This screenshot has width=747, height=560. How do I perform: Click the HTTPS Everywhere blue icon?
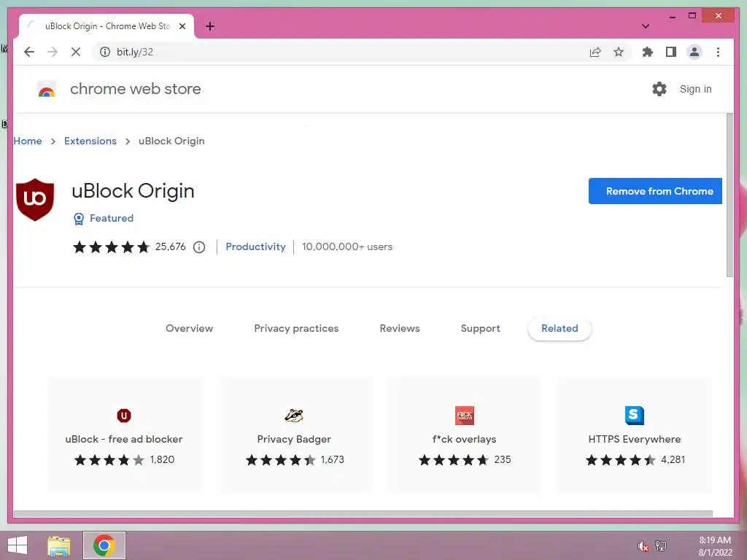pyautogui.click(x=635, y=416)
